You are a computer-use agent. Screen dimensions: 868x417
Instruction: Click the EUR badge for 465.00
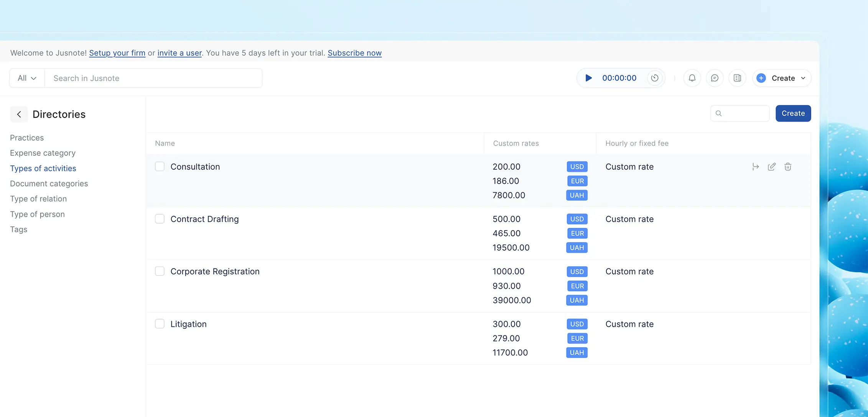click(577, 233)
